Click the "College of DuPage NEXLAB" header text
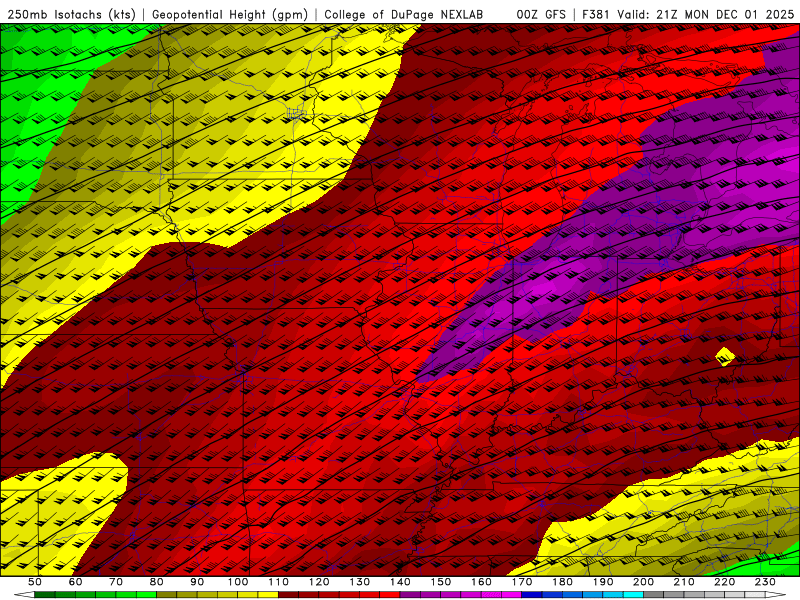The height and width of the screenshot is (600, 800). click(404, 15)
